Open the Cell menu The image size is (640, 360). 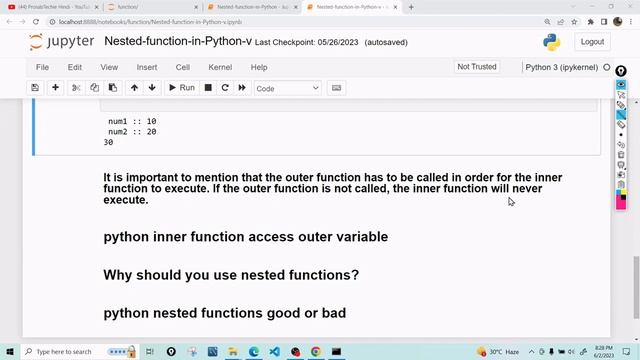[182, 67]
